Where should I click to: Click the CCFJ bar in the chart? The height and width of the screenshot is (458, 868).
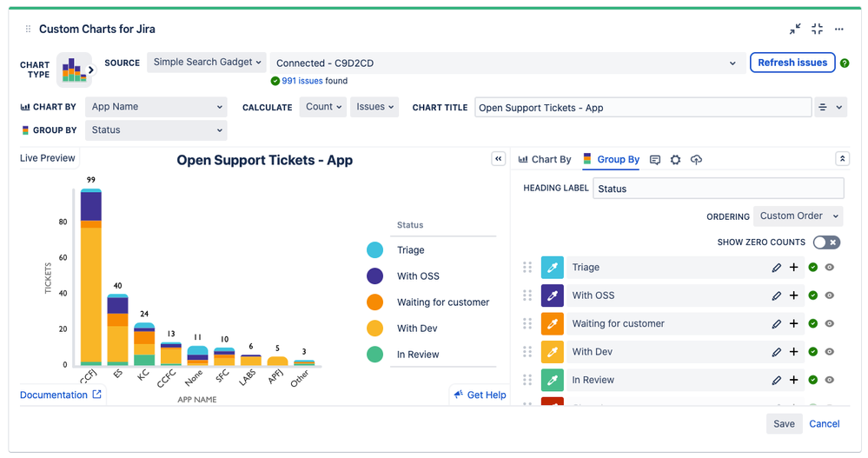click(90, 277)
